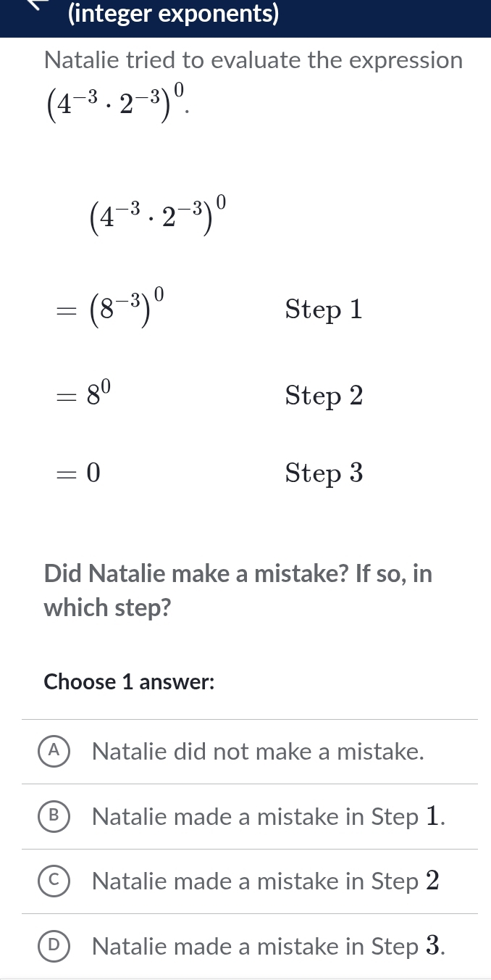Image resolution: width=491 pixels, height=980 pixels.
Task: Select radio circle C
Action: (x=54, y=881)
